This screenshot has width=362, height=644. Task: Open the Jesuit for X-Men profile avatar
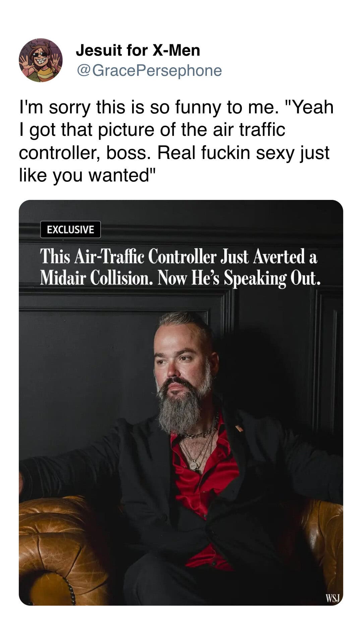(41, 60)
